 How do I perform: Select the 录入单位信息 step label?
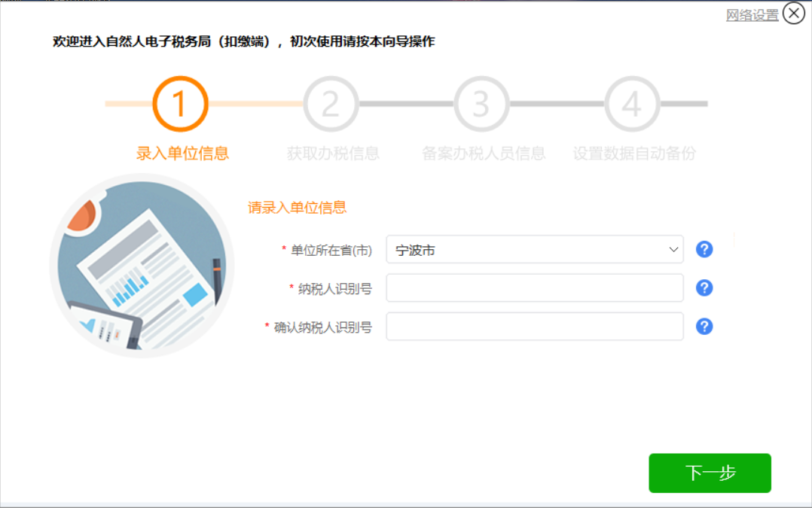click(x=182, y=153)
